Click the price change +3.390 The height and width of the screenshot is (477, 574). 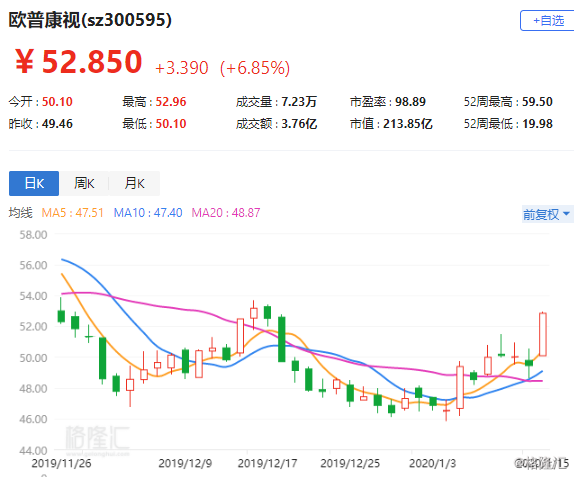pos(182,68)
